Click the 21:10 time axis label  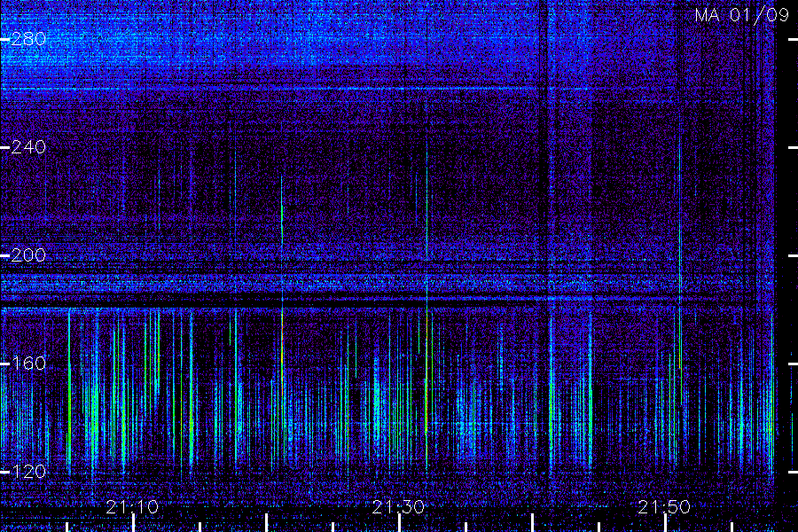(132, 507)
